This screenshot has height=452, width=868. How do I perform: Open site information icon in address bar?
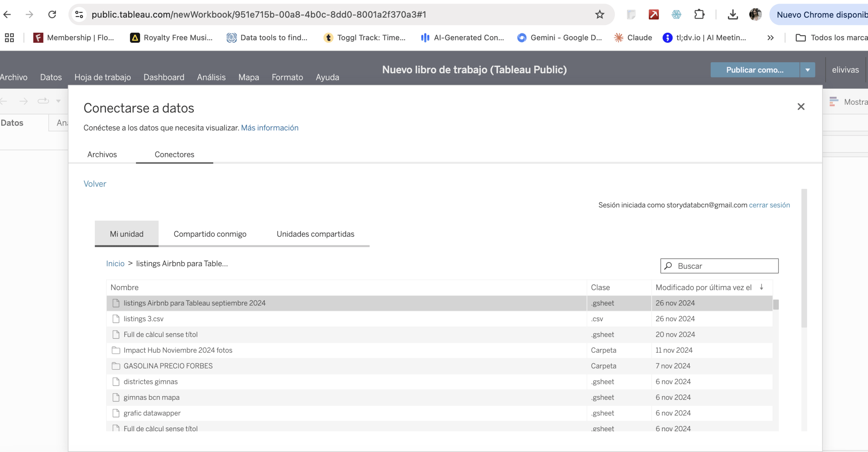click(79, 15)
